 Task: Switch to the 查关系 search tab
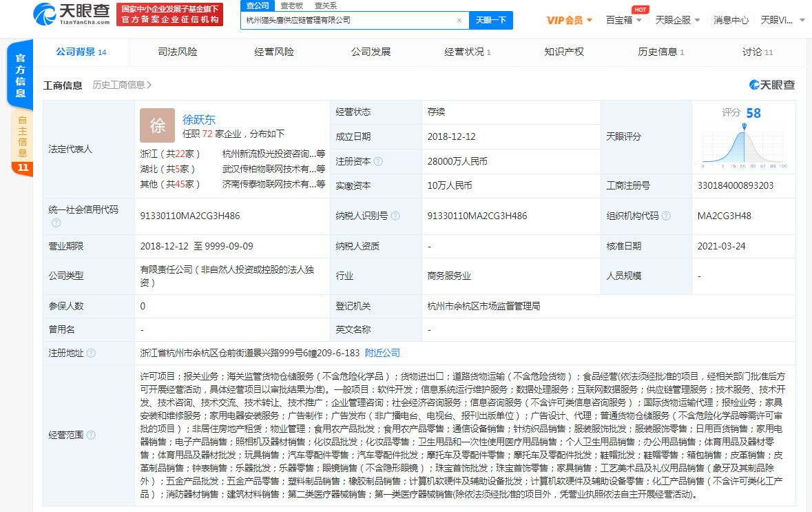tap(326, 6)
